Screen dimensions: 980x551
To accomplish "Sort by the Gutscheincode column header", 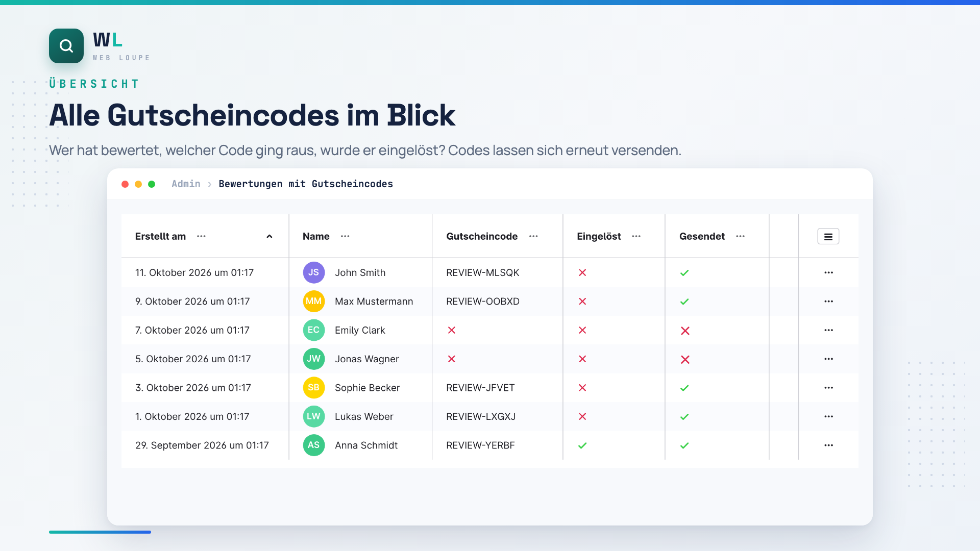I will [482, 236].
